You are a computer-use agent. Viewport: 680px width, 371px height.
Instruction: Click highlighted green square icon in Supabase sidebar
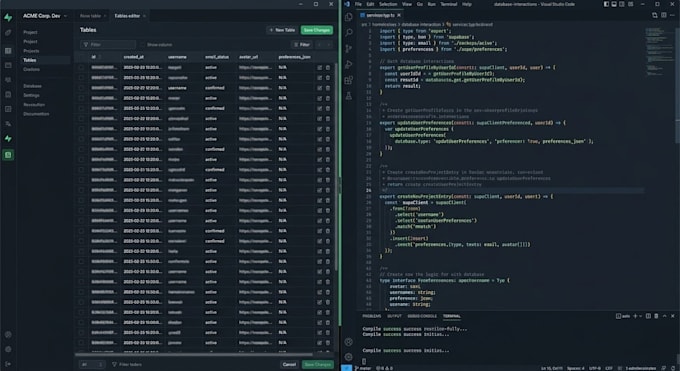click(x=8, y=155)
